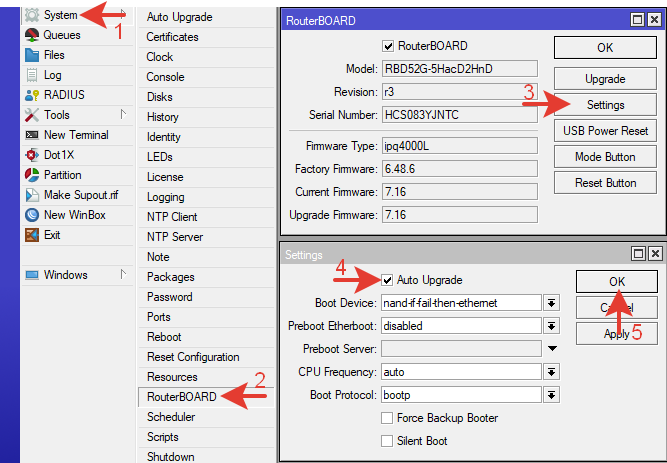Image resolution: width=667 pixels, height=463 pixels.
Task: Open the License submenu entry
Action: pos(206,177)
